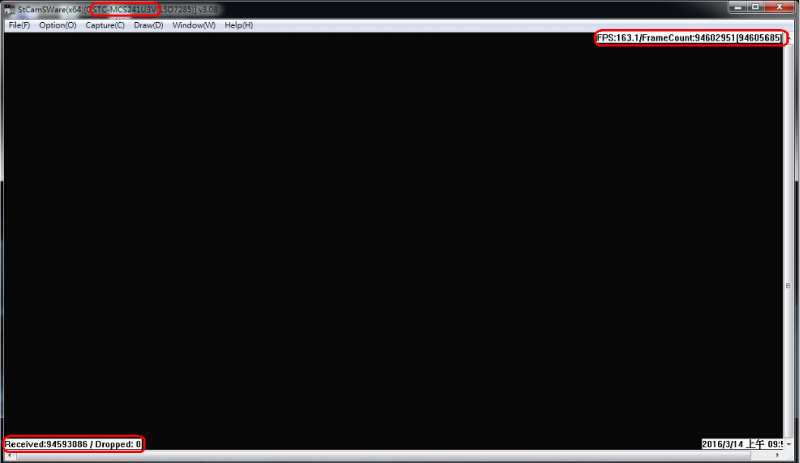Open the Capture menu
The image size is (800, 463).
[x=105, y=25]
